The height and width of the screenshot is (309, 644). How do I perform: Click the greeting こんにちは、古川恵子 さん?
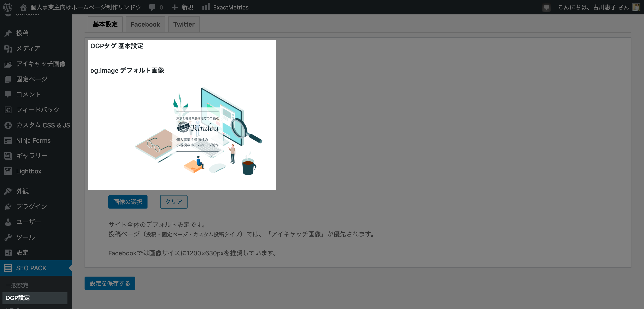(594, 7)
